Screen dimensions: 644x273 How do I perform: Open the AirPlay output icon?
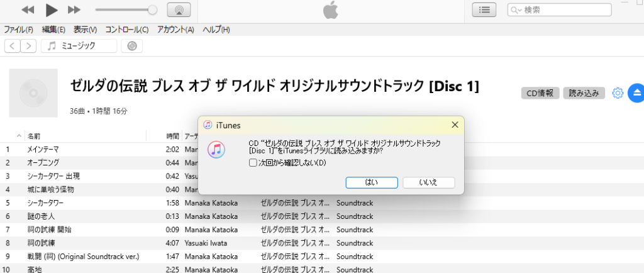pos(179,10)
